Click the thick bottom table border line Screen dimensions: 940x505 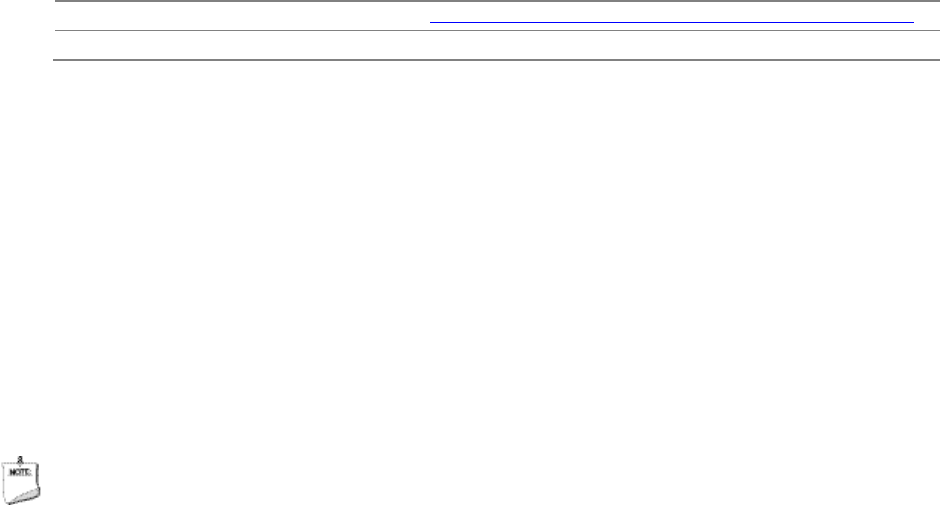497,59
